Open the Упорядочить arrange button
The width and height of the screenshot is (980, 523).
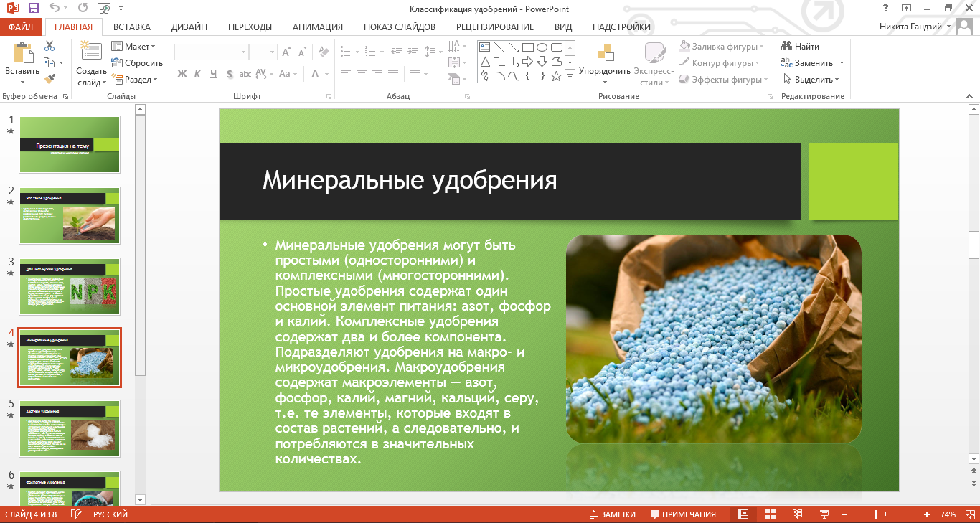coord(605,62)
